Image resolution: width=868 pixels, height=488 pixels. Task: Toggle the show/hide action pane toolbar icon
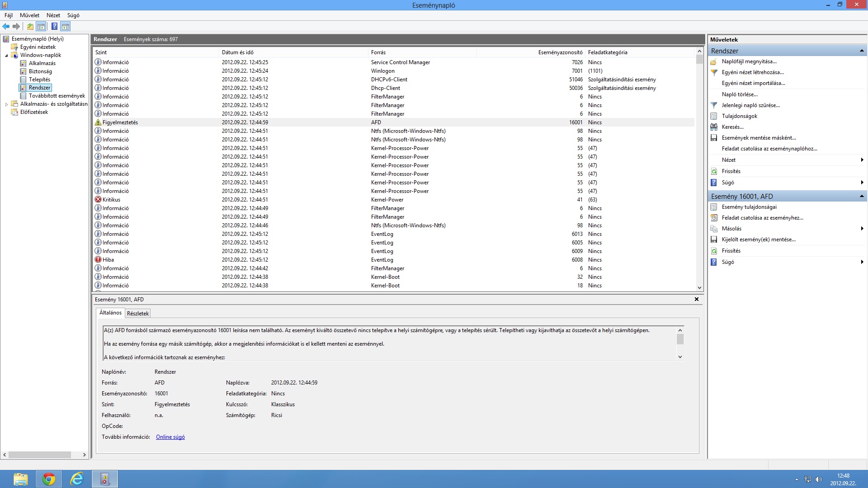pyautogui.click(x=66, y=27)
